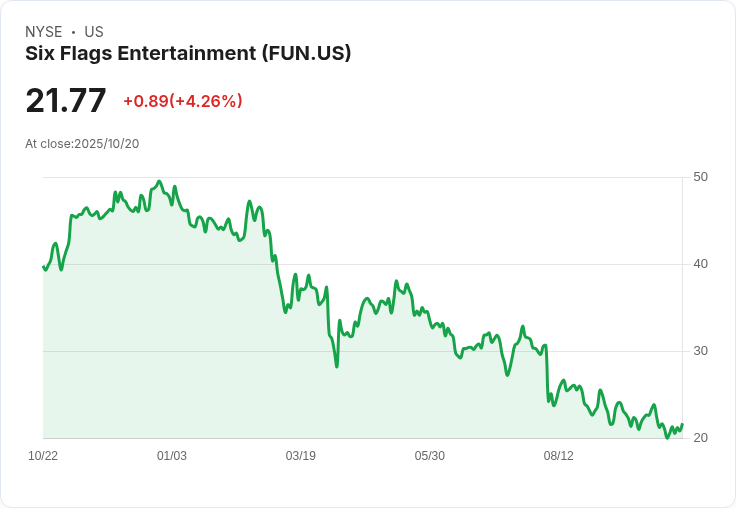Screen dimensions: 736x508
Task: Click the 50 label on price axis
Action: pyautogui.click(x=700, y=177)
